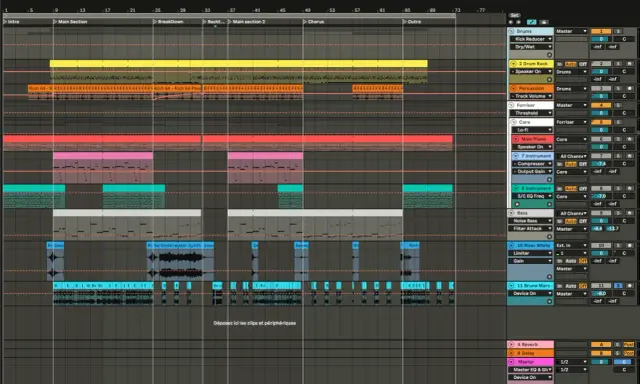Solo the 2 Drum Rack track

click(618, 64)
